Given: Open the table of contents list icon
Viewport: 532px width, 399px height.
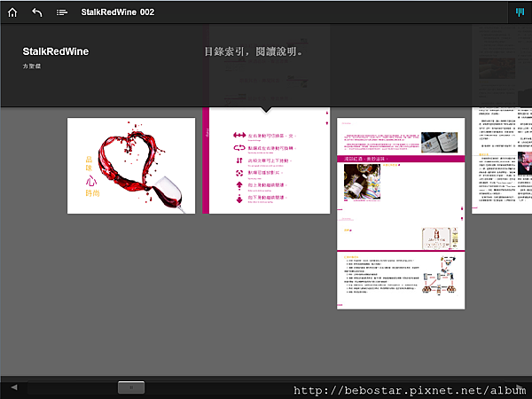Looking at the screenshot, I should (x=62, y=12).
